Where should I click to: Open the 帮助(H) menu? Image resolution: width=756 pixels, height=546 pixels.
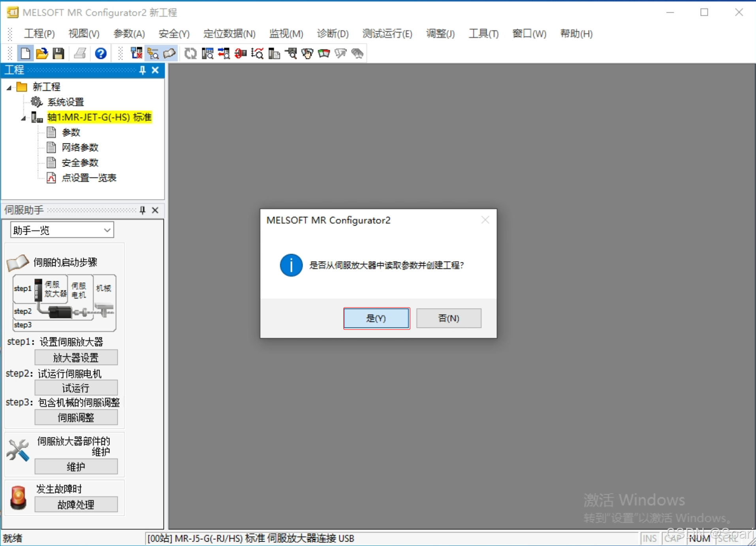(x=576, y=34)
